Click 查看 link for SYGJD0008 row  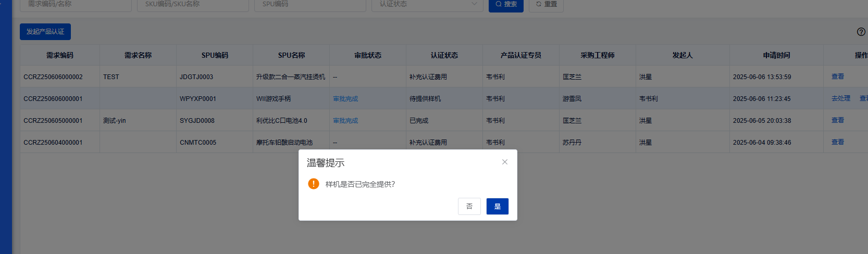(x=837, y=120)
